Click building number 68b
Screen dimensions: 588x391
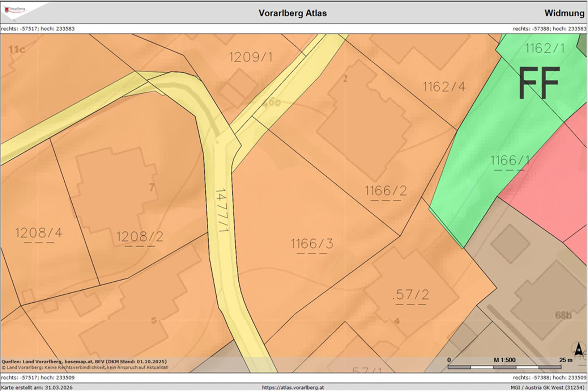tap(563, 315)
